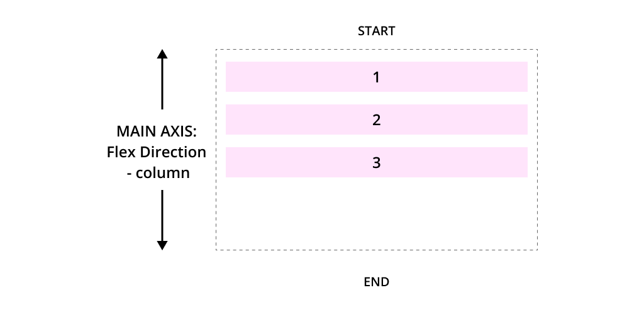Select the pink flex item labeled 1
This screenshot has width=644, height=312.
(x=377, y=77)
